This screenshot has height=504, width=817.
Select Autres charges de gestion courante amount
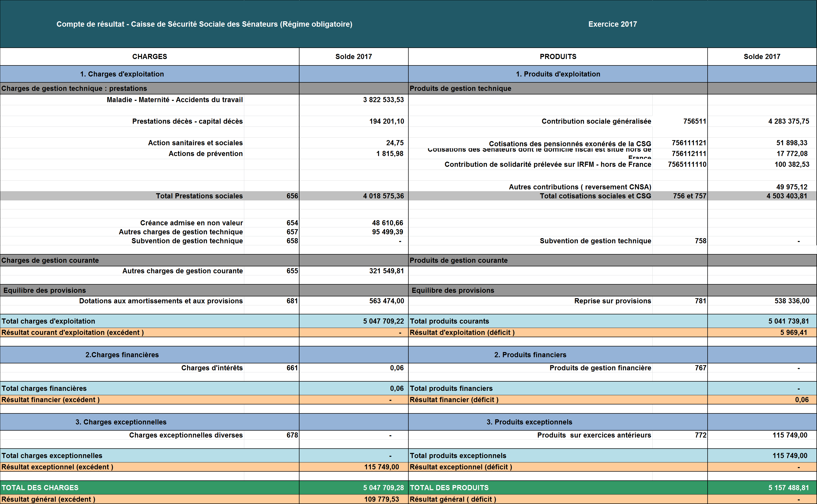[x=386, y=271]
